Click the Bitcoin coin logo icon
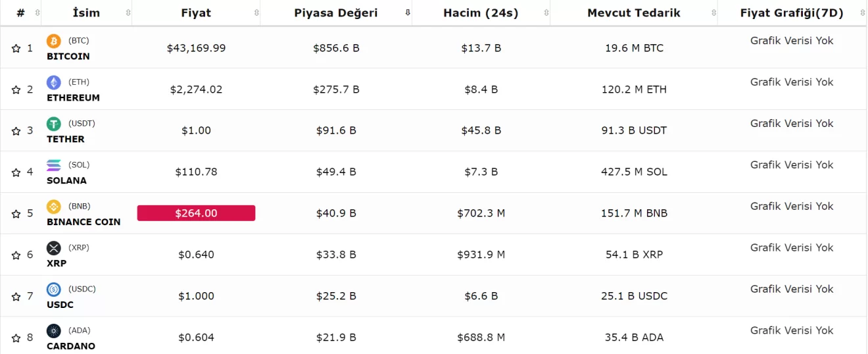868x354 pixels. tap(54, 41)
